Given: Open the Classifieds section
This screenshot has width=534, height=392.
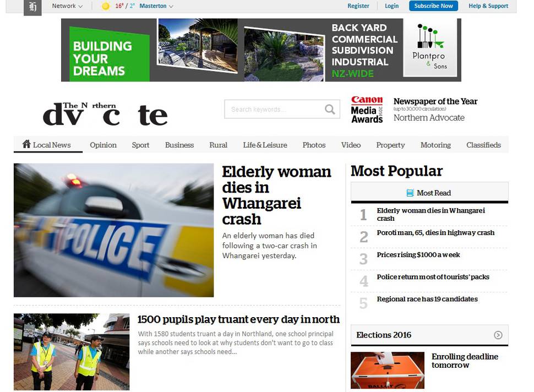Looking at the screenshot, I should [483, 145].
